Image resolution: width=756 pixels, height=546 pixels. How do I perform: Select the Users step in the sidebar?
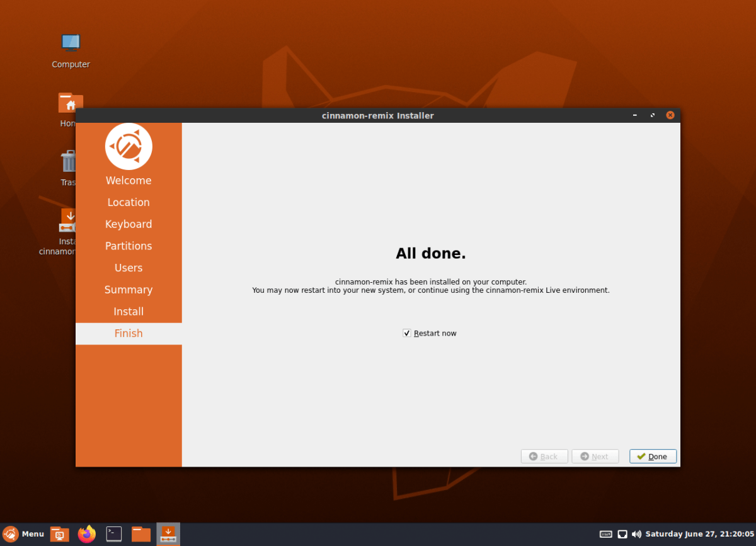[x=129, y=268]
